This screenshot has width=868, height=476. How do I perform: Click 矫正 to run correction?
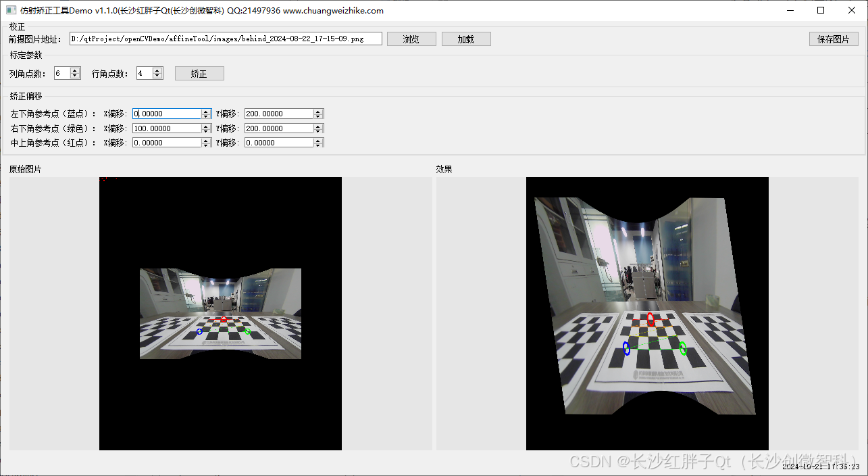[199, 73]
